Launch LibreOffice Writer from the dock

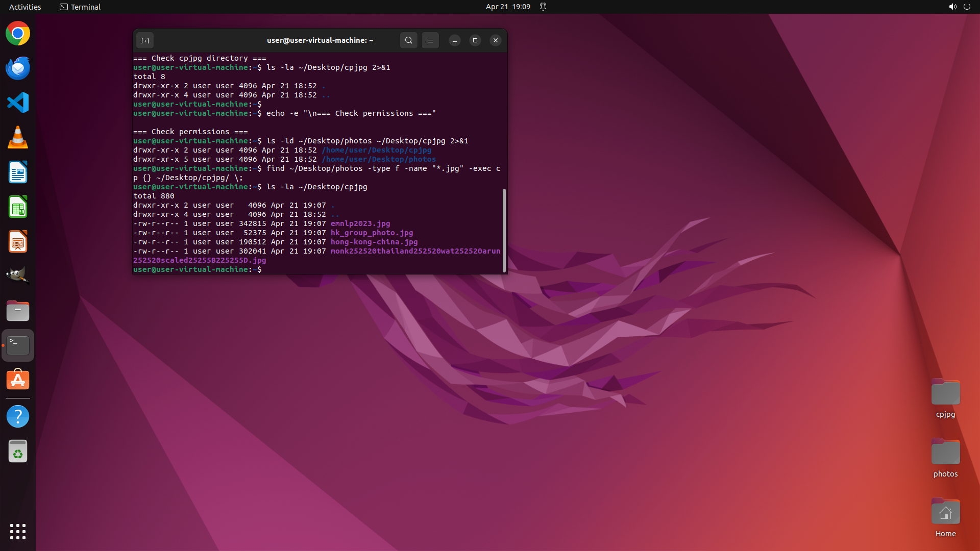point(18,172)
